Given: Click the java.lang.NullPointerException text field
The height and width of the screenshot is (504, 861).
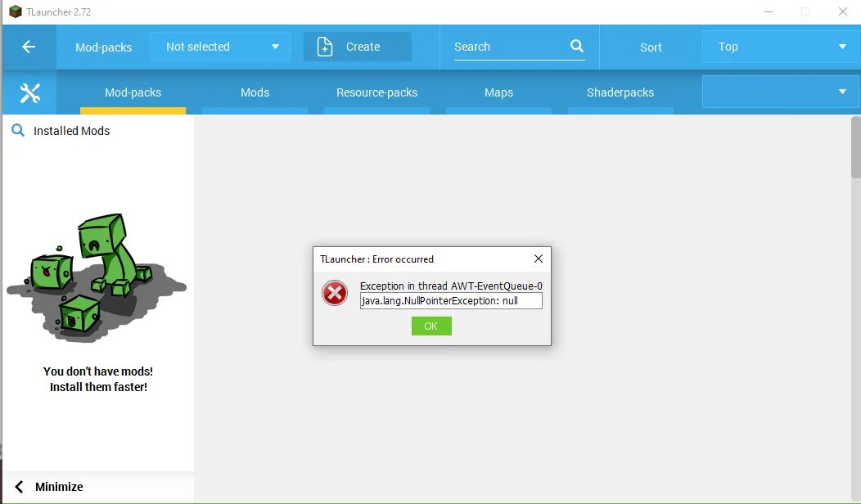Looking at the screenshot, I should coord(451,301).
